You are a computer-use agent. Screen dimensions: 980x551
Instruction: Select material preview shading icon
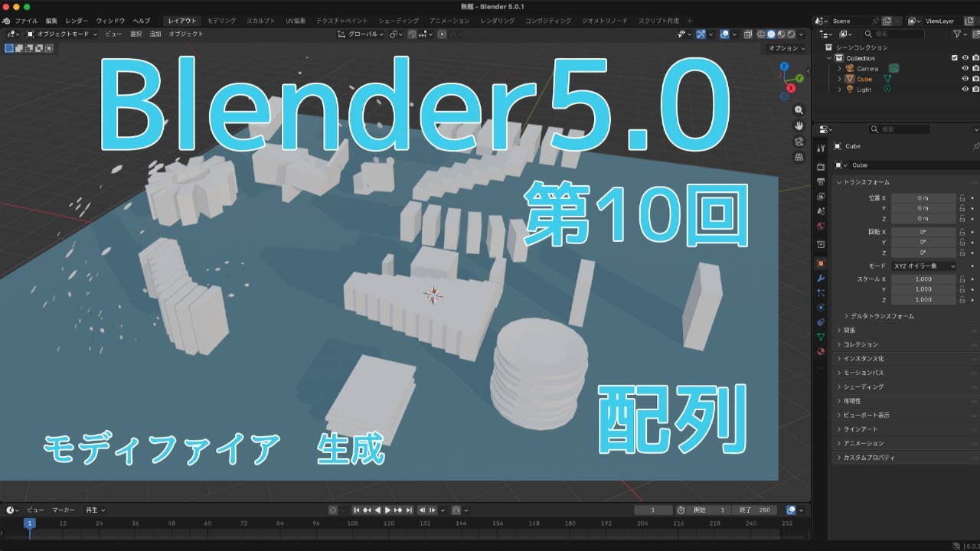pyautogui.click(x=781, y=34)
